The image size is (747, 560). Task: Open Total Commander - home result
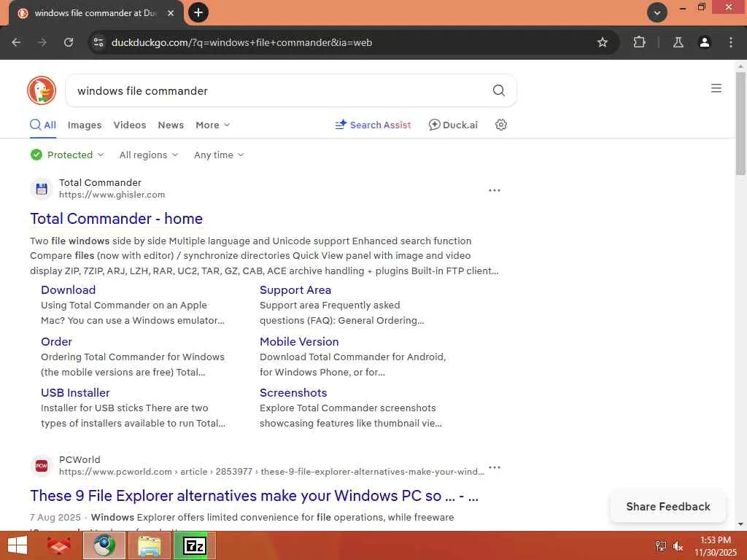(x=116, y=219)
